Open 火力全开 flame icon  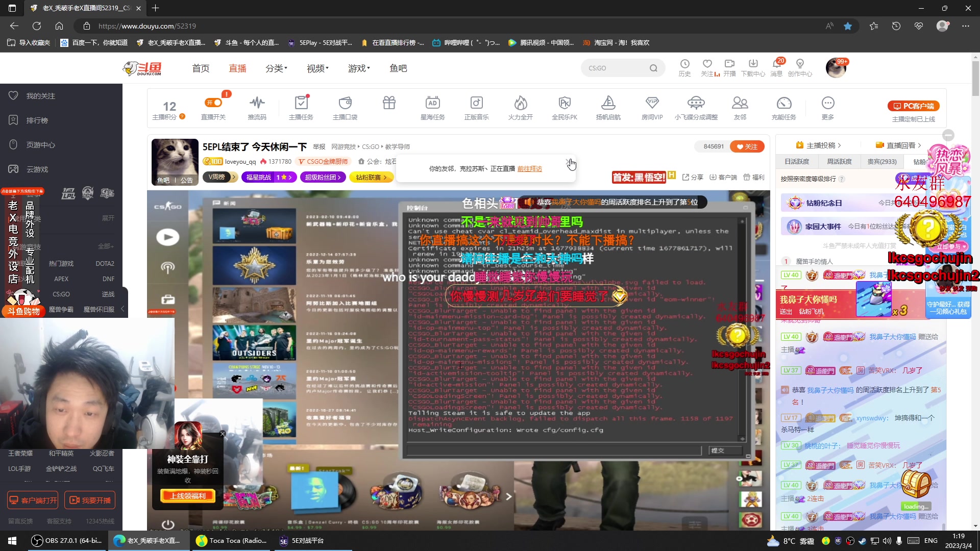pos(521,103)
